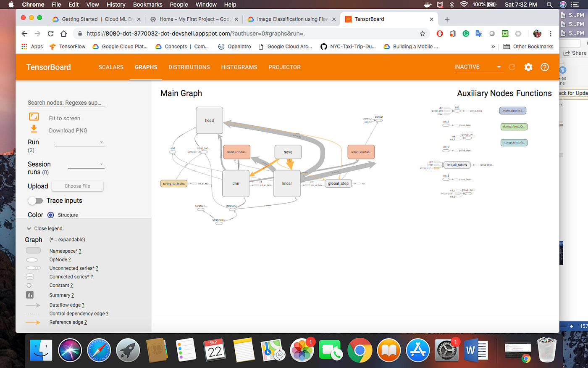Open Microsoft Word from the Dock
Image resolution: width=588 pixels, height=368 pixels.
click(x=476, y=350)
